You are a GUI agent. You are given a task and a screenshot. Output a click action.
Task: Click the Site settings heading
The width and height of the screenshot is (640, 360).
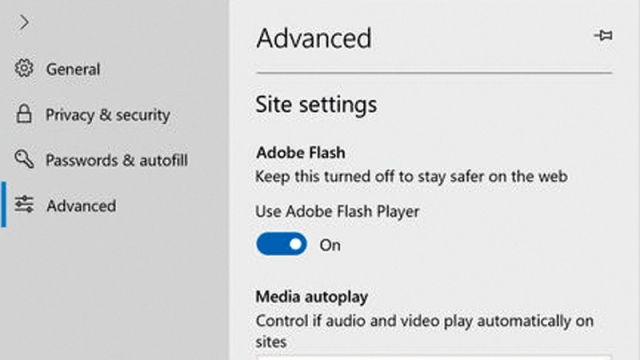pos(316,104)
